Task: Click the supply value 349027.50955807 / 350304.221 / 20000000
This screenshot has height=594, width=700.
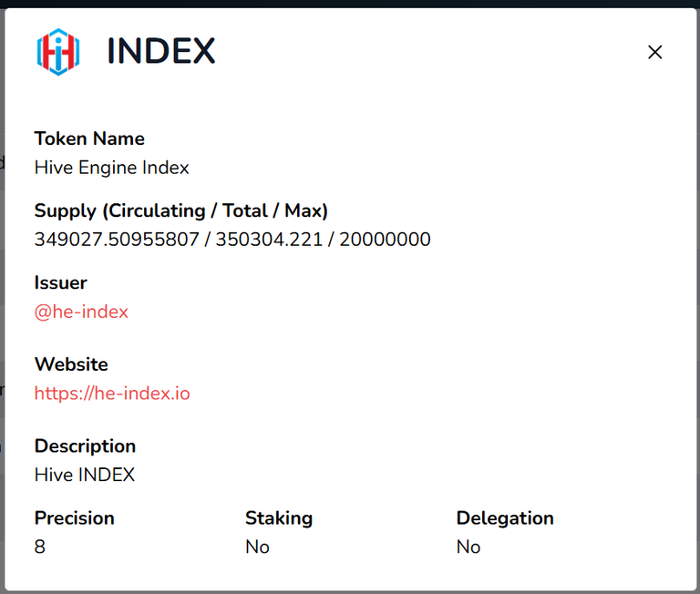Action: pyautogui.click(x=232, y=240)
